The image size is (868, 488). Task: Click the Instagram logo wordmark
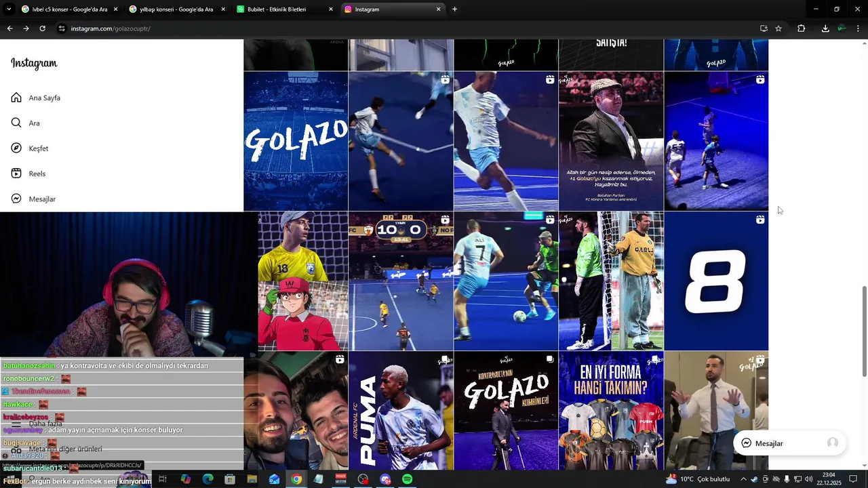[x=34, y=63]
